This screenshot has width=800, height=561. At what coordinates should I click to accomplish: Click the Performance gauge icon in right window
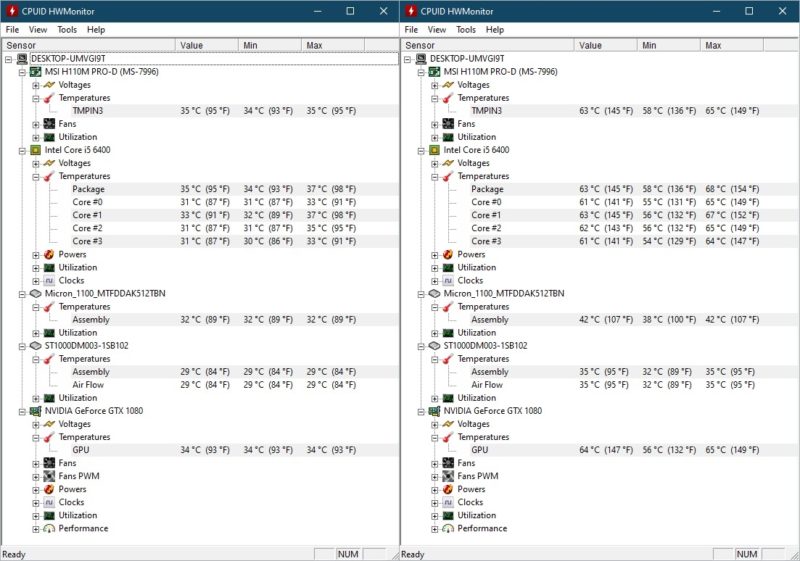[448, 528]
